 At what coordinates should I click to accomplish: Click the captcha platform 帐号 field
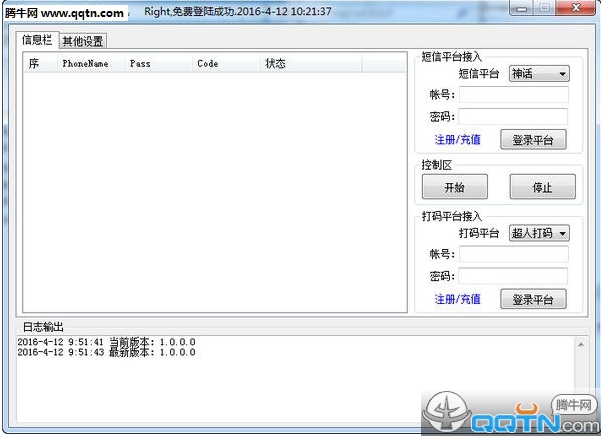tap(514, 254)
